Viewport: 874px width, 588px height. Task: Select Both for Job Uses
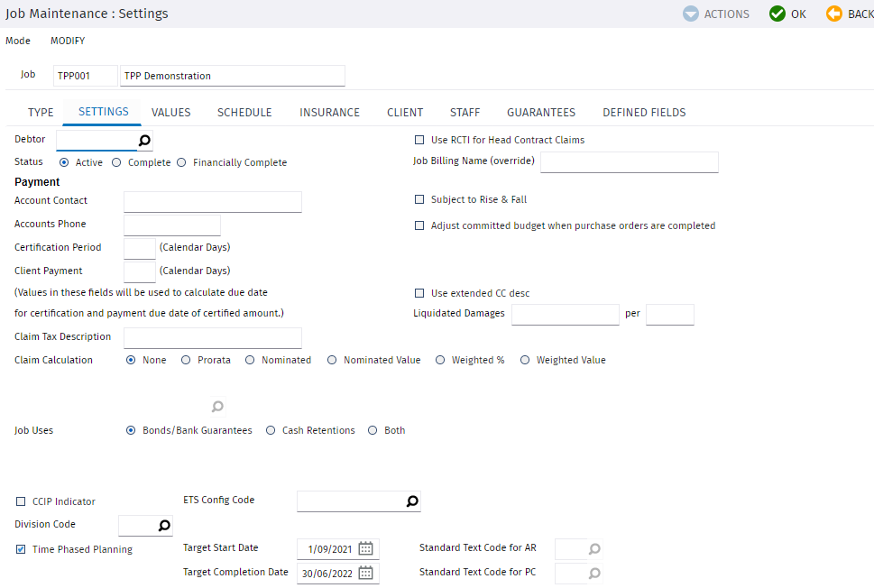[373, 430]
